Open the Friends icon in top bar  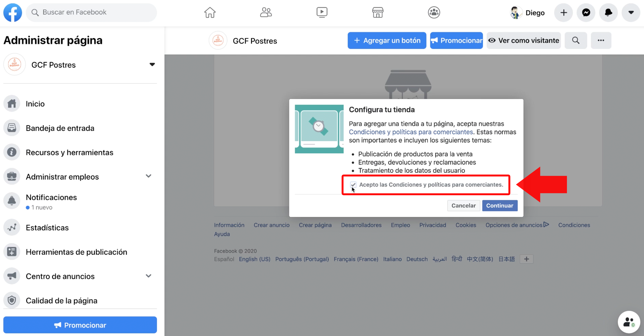(266, 12)
